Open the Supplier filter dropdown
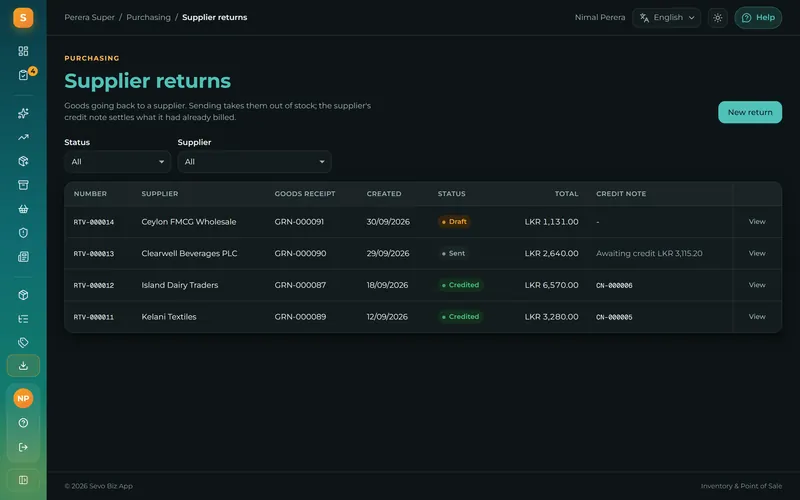 coord(254,162)
